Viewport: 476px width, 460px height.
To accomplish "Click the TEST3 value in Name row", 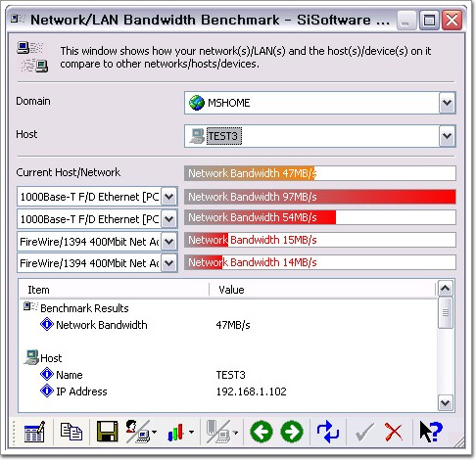I will 230,375.
